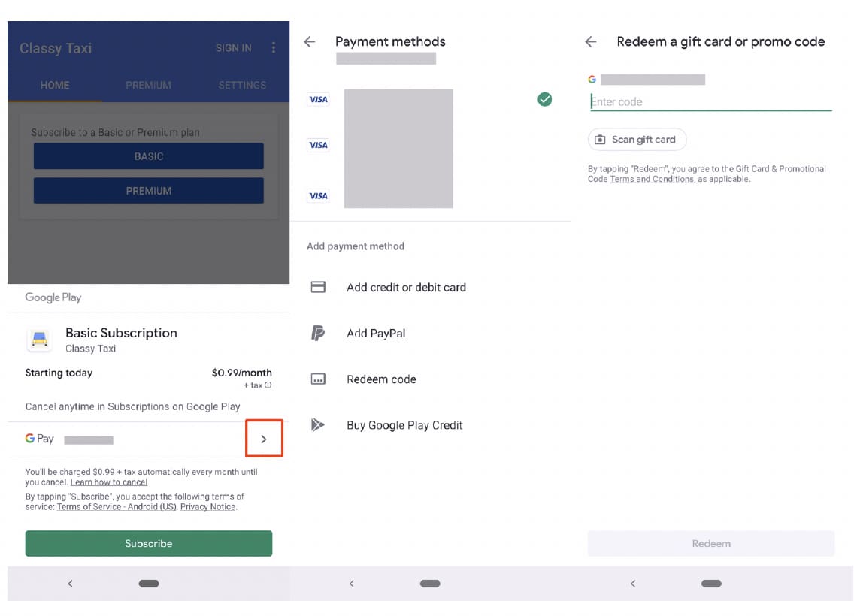Tap the tax info icon beside + tax
Viewport: 860px width, 616px height.
click(268, 385)
